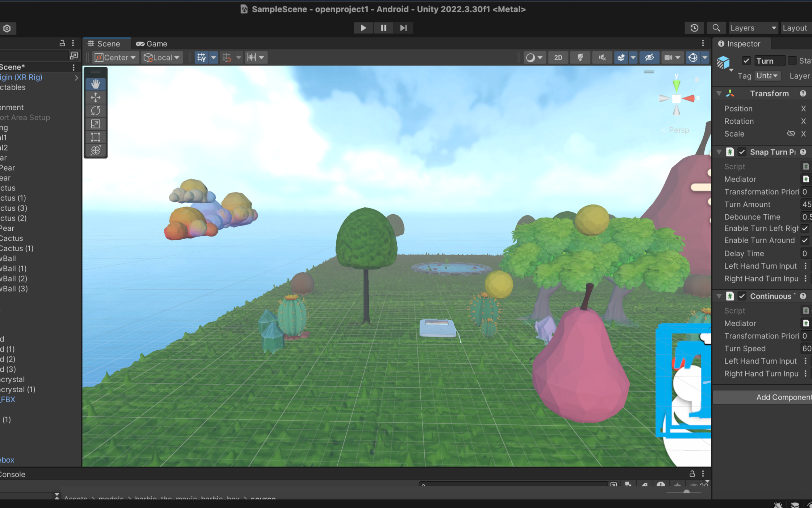
Task: Mute scene audio toggle
Action: click(602, 57)
